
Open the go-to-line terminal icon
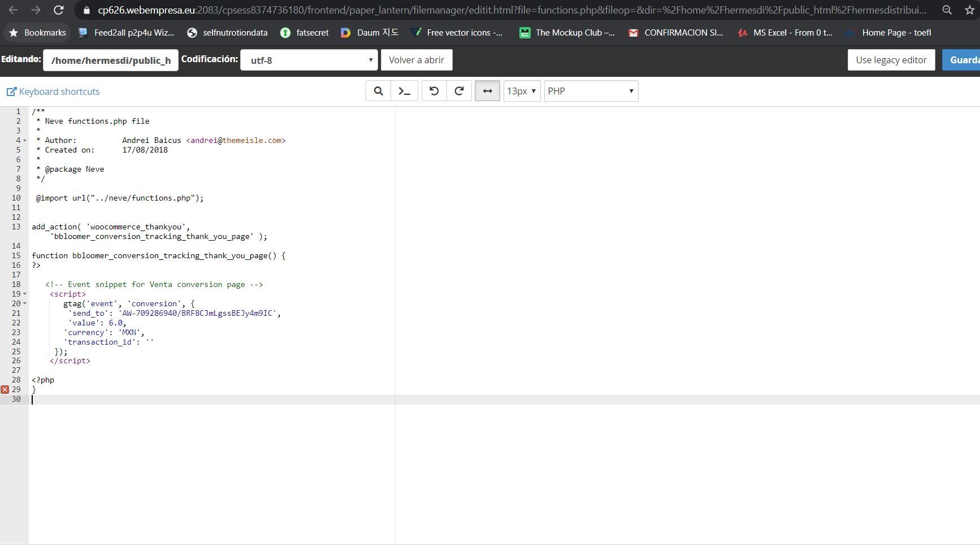(405, 91)
